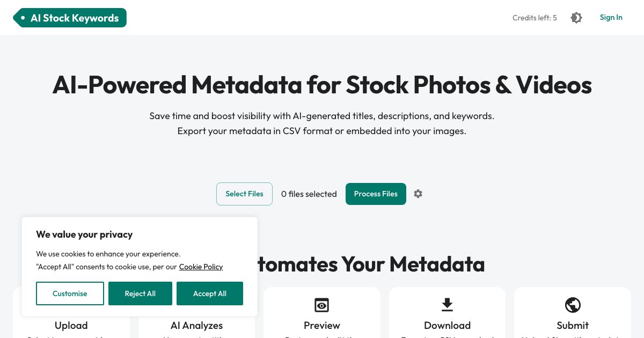Start processing by clicking Process Files
This screenshot has width=644, height=338.
(x=376, y=194)
